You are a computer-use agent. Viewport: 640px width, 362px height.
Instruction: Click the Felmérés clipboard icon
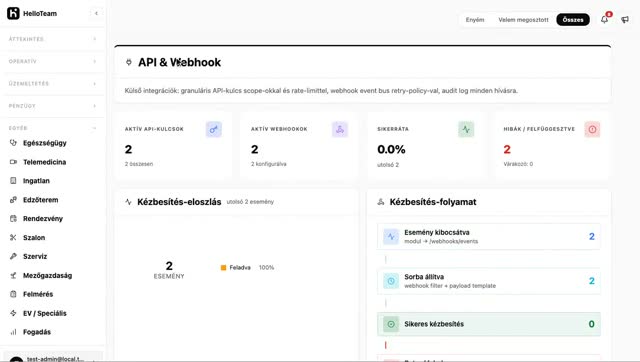[13, 294]
